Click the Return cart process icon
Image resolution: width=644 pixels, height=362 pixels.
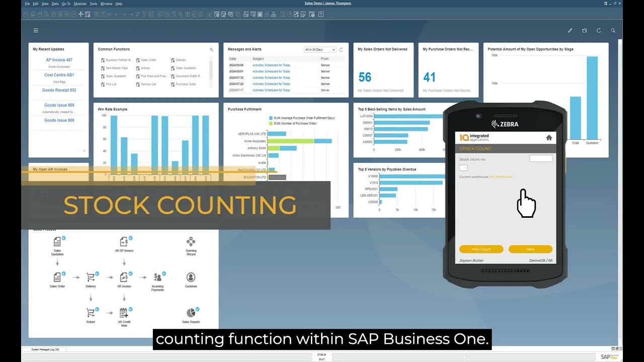[x=91, y=313]
